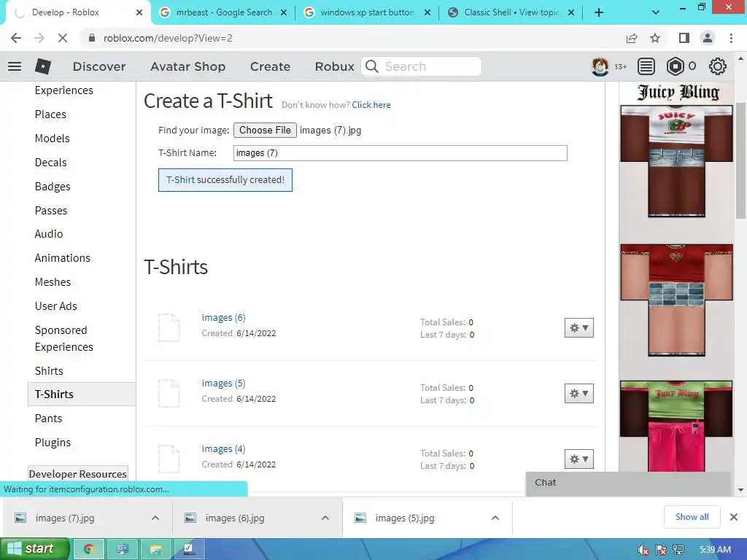Select Places in the sidebar
This screenshot has width=747, height=560.
coord(50,114)
